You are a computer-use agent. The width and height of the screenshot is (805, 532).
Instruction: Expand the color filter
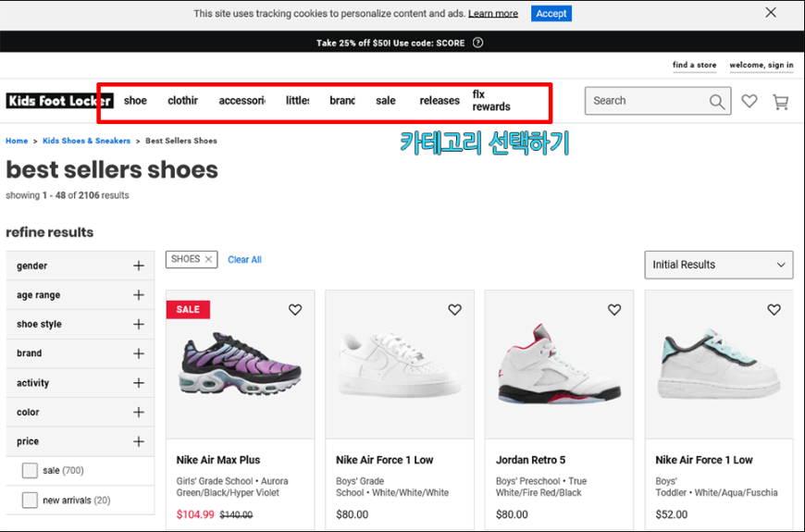coord(80,412)
